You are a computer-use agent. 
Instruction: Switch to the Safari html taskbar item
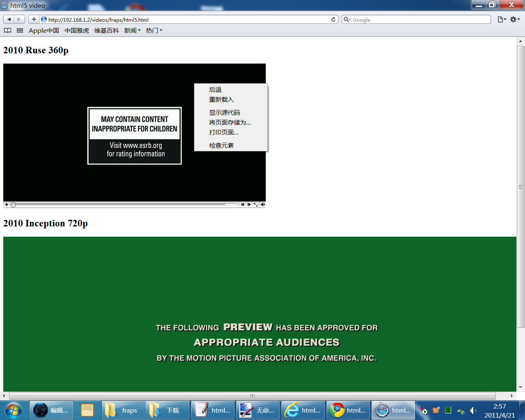[394, 410]
